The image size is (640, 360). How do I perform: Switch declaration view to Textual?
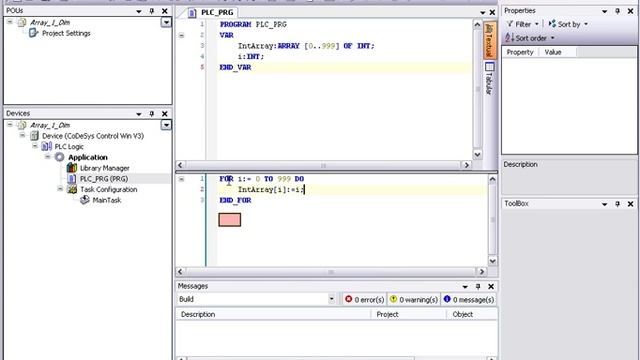tap(490, 40)
